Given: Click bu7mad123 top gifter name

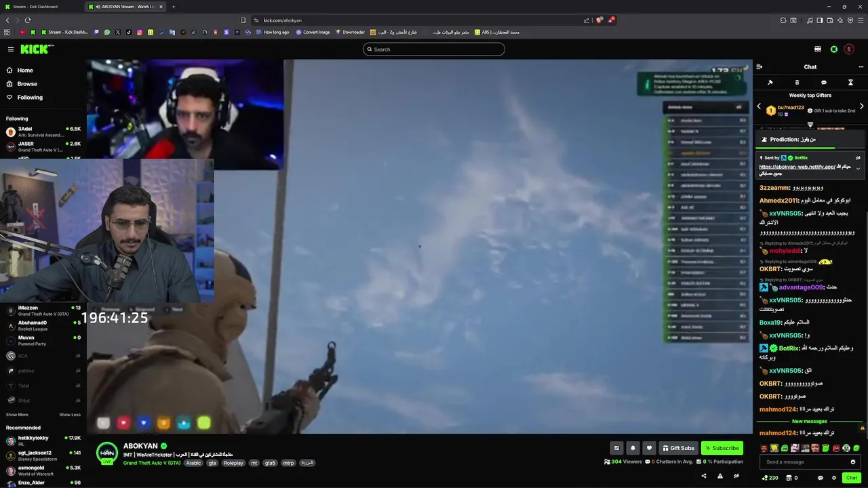Looking at the screenshot, I should click(791, 107).
